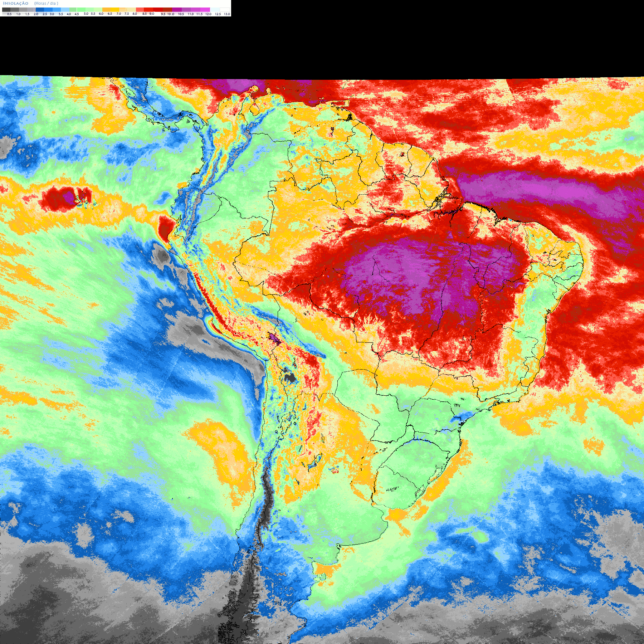Click the 6.5 legend value
The width and height of the screenshot is (644, 644).
[110, 14]
